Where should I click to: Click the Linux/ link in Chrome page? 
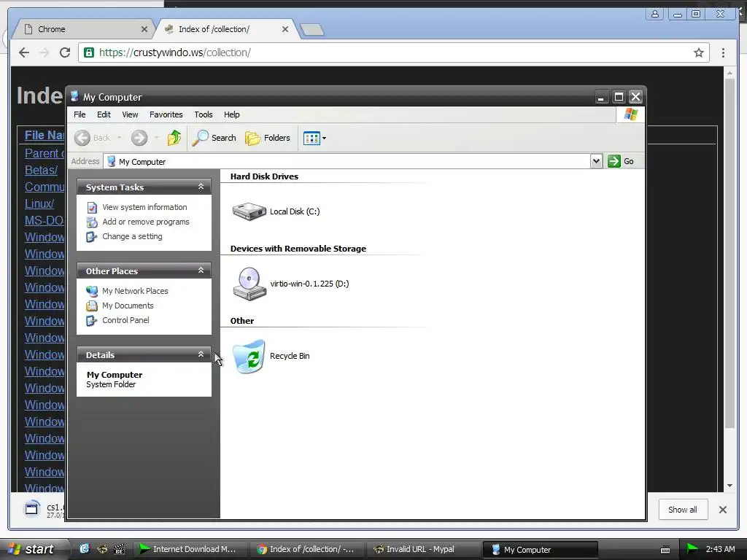39,203
